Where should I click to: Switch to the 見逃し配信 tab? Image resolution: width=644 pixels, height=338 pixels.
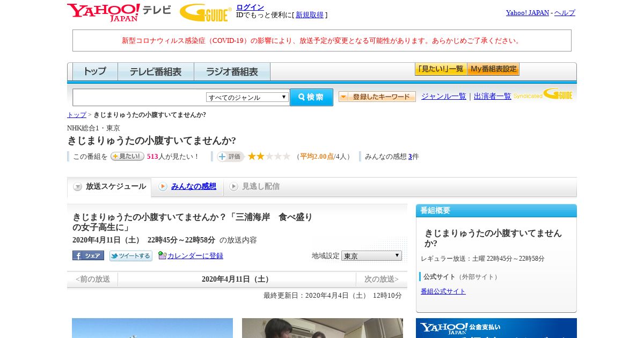pyautogui.click(x=254, y=186)
